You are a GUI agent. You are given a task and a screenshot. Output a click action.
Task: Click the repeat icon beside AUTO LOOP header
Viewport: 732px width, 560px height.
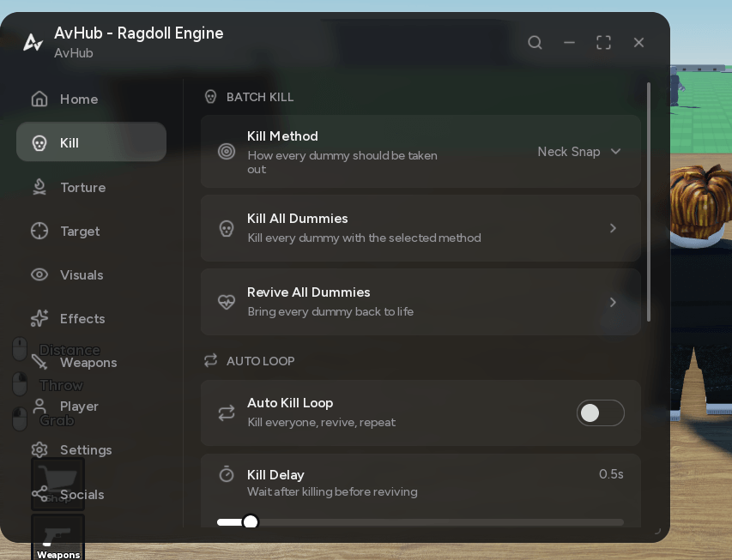[210, 360]
